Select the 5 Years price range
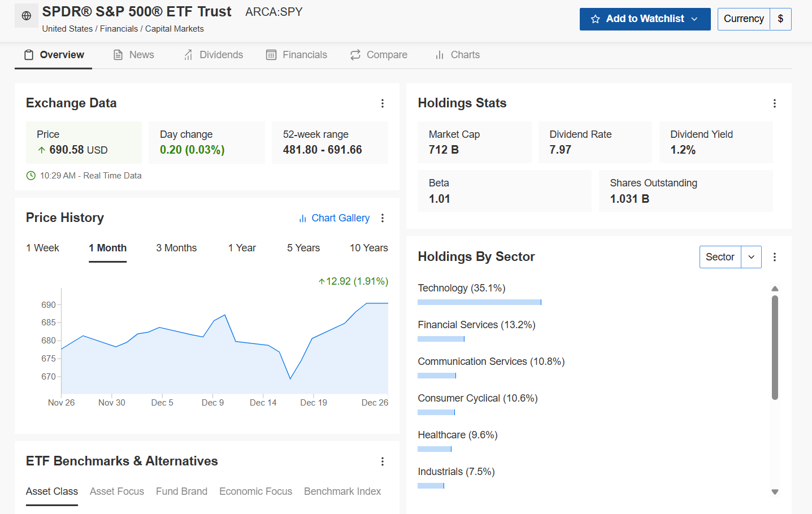 pos(303,248)
